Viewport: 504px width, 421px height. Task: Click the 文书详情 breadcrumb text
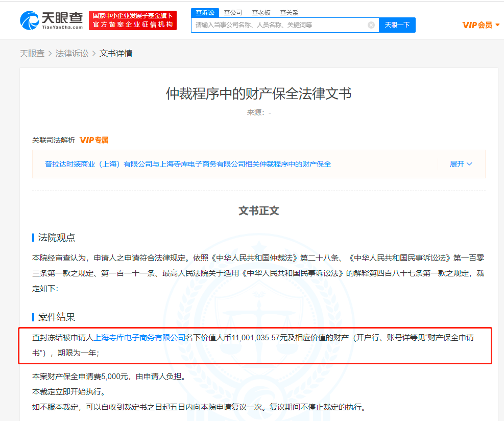[x=116, y=53]
